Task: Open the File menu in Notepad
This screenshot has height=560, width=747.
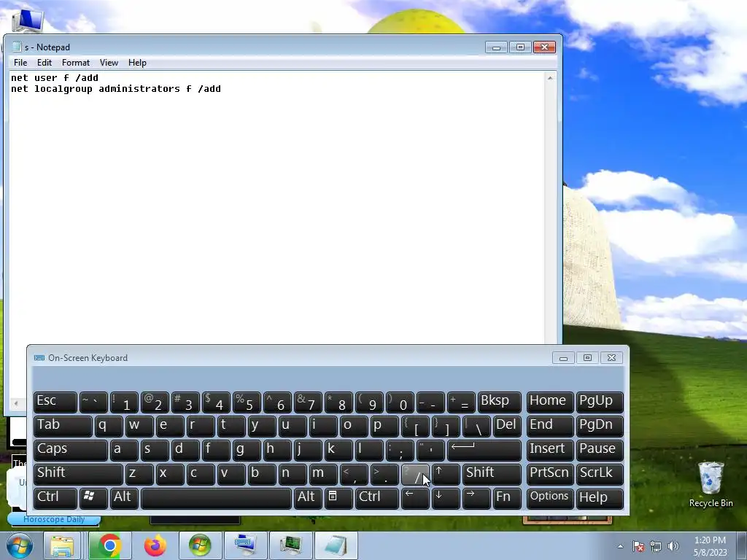Action: pyautogui.click(x=20, y=63)
